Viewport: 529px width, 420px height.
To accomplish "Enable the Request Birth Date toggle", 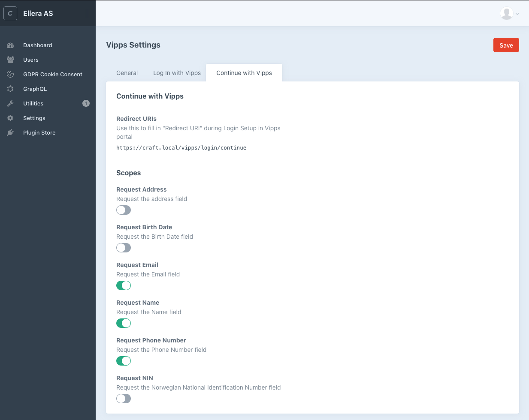I will tap(124, 248).
